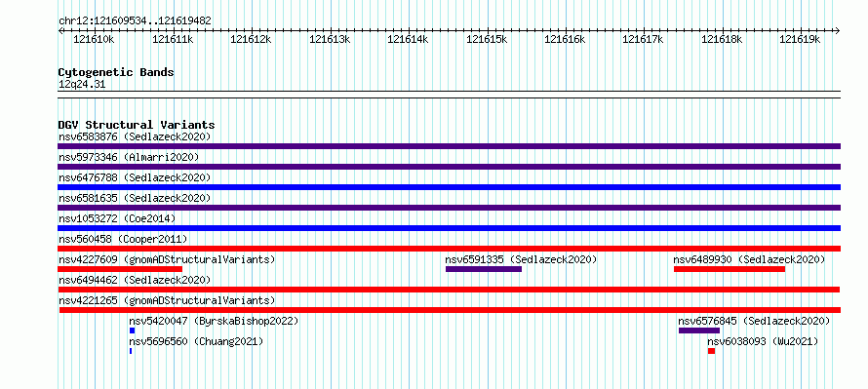Select the nsv560458 red variant bar
Image resolution: width=868 pixels, height=389 pixels.
click(449, 249)
